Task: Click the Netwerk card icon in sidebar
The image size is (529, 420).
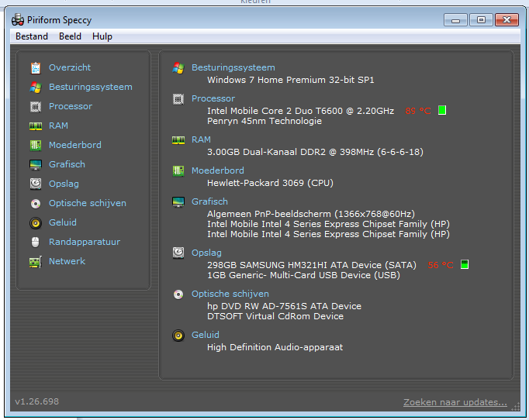Action: (x=36, y=262)
